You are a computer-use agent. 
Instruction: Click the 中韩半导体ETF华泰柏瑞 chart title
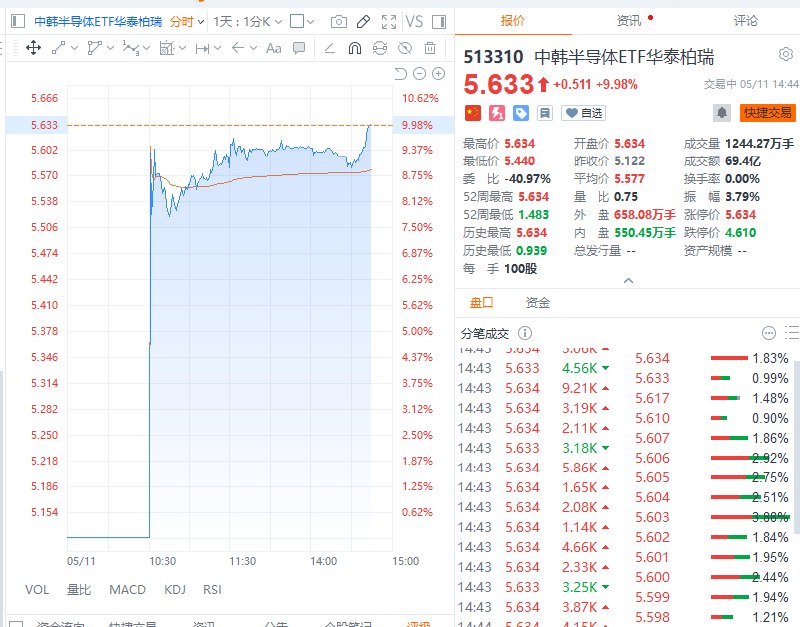click(98, 22)
